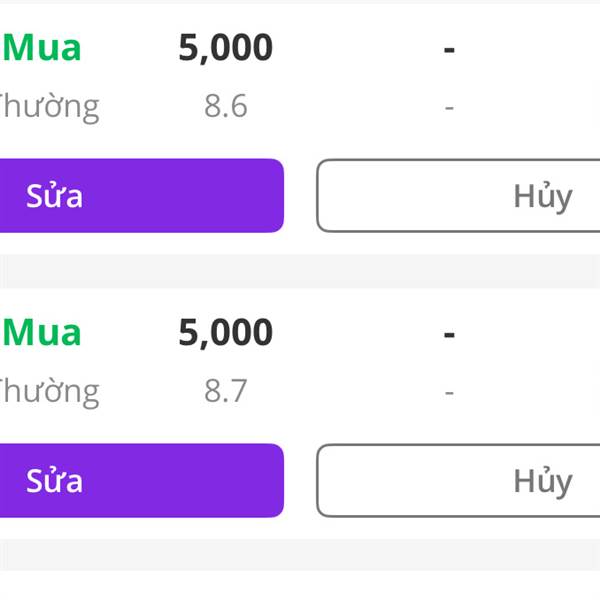Cancel the 8.7 order with Hủy
The image size is (600, 600).
[460, 481]
